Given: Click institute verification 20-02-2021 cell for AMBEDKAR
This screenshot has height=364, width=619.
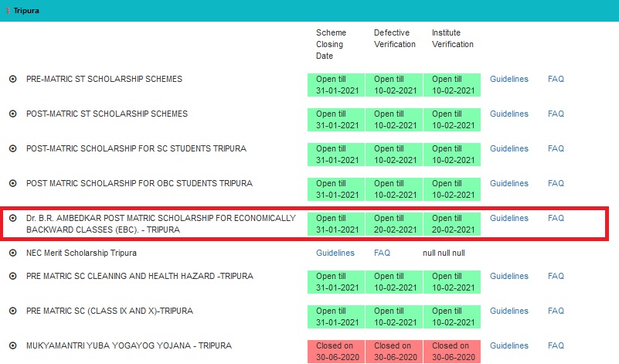Looking at the screenshot, I should coord(452,224).
